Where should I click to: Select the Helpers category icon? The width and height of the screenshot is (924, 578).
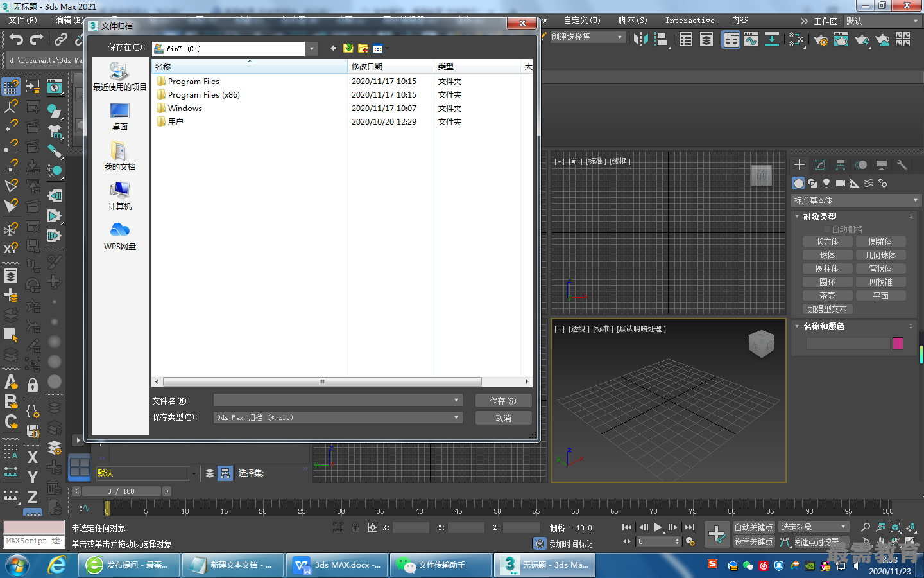[x=855, y=183]
